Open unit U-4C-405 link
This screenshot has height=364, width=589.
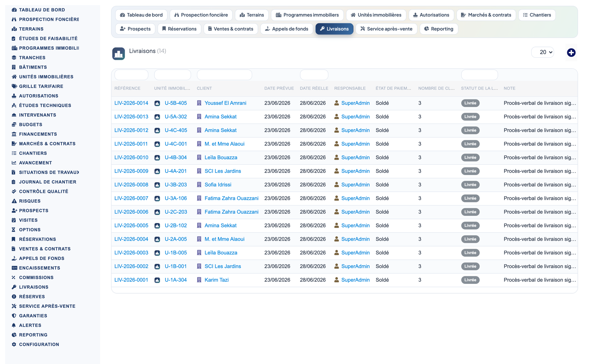click(176, 130)
